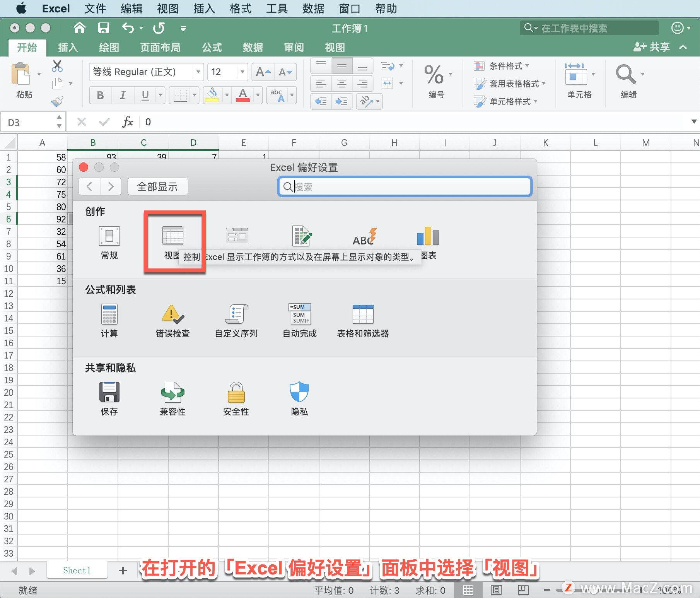The width and height of the screenshot is (700, 598).
Task: Toggle top vertical alignment
Action: (x=321, y=66)
